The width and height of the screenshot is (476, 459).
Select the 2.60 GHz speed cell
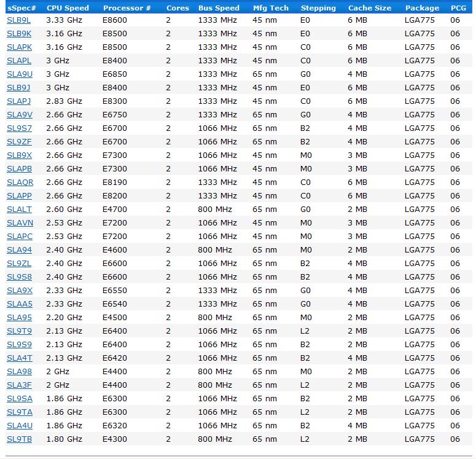pos(64,210)
